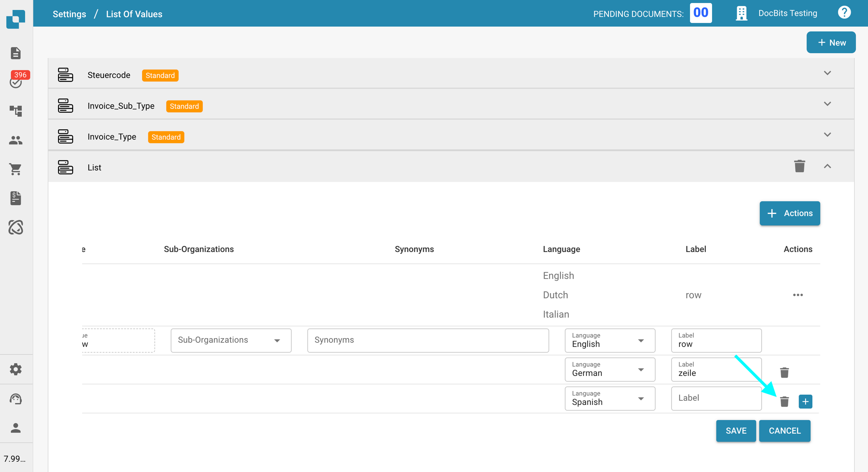Open the users group sidebar icon

pyautogui.click(x=15, y=140)
